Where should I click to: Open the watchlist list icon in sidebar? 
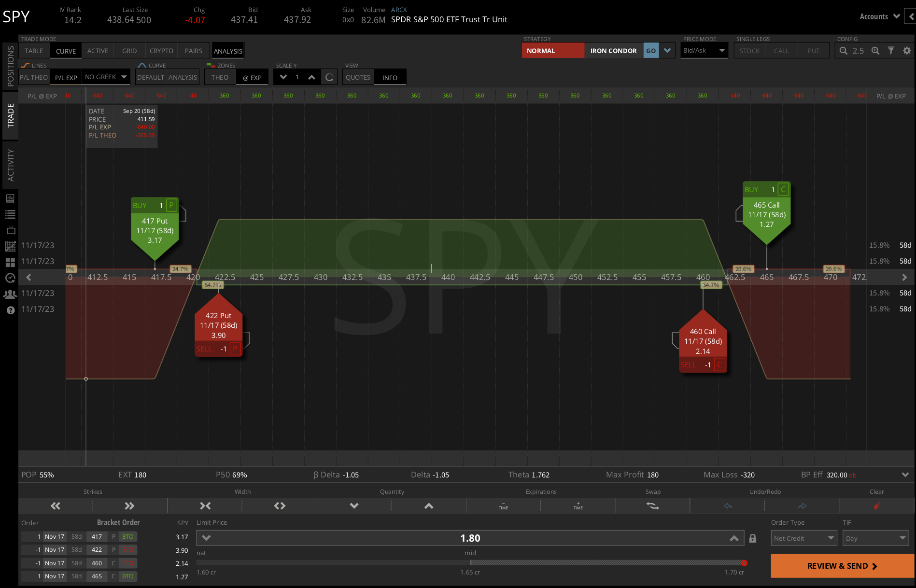coord(10,214)
